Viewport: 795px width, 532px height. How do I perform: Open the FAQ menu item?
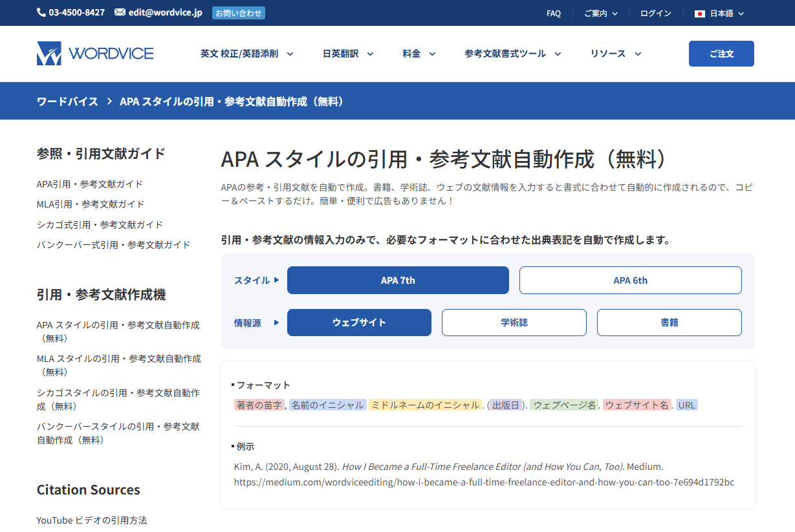tap(553, 12)
